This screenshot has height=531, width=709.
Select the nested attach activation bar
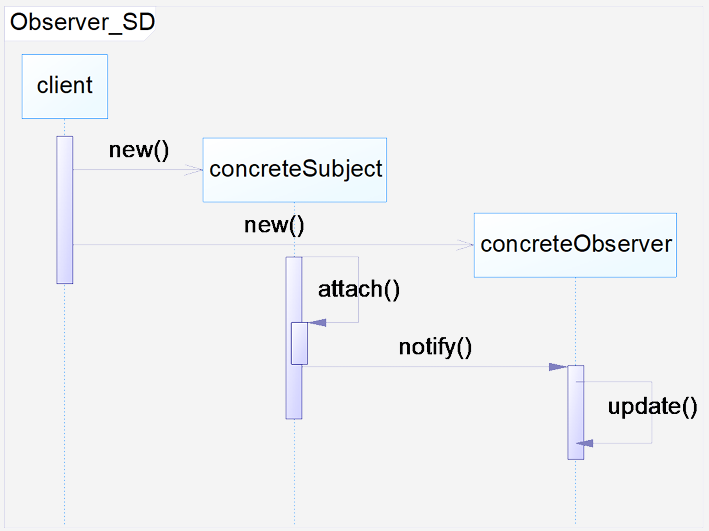coord(299,343)
